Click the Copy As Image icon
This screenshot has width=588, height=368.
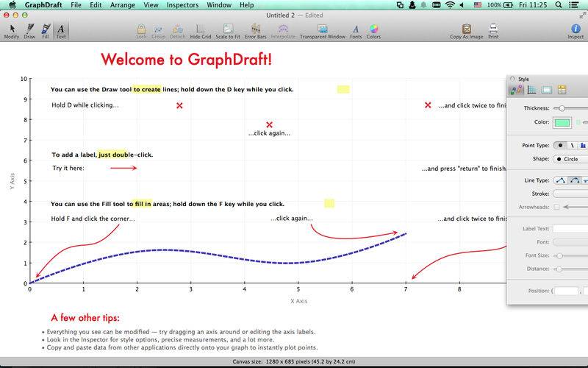click(467, 32)
